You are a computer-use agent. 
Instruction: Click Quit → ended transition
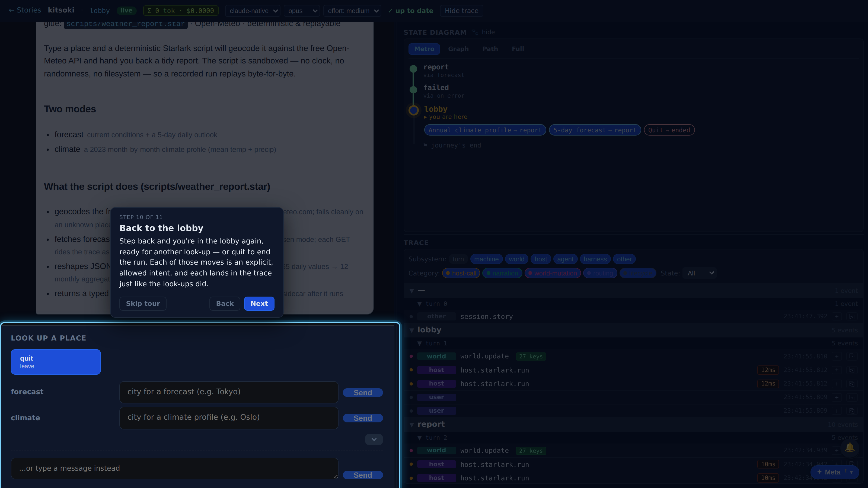coord(669,130)
